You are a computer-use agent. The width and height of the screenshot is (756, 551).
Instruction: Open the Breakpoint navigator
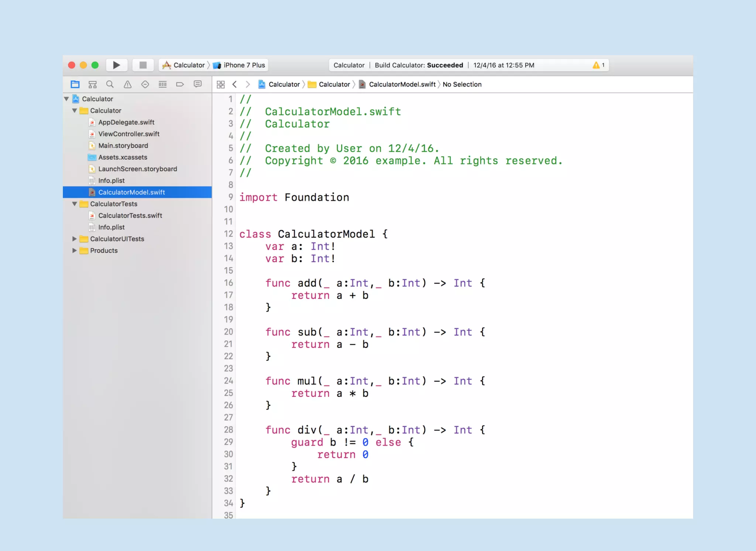[x=180, y=84]
